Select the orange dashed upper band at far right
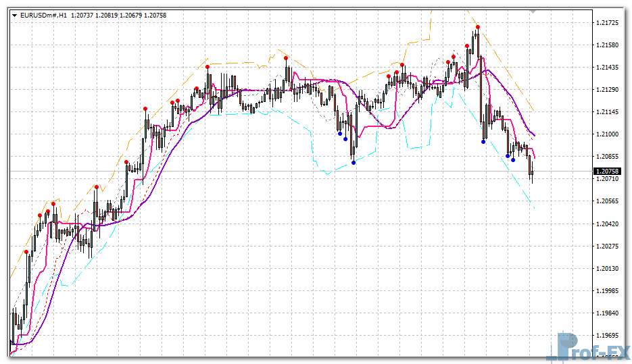The width and height of the screenshot is (632, 364). coord(534,110)
